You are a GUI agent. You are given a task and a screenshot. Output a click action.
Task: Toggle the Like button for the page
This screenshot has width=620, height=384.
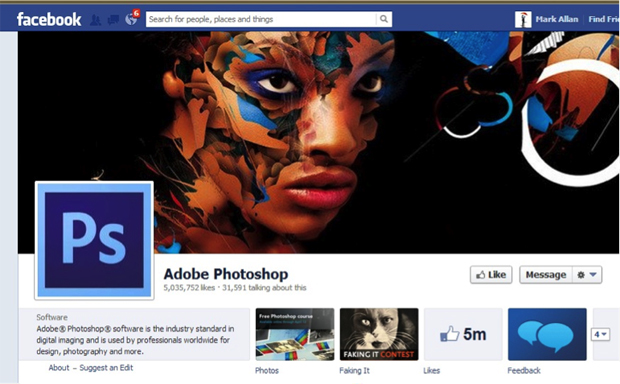point(491,275)
